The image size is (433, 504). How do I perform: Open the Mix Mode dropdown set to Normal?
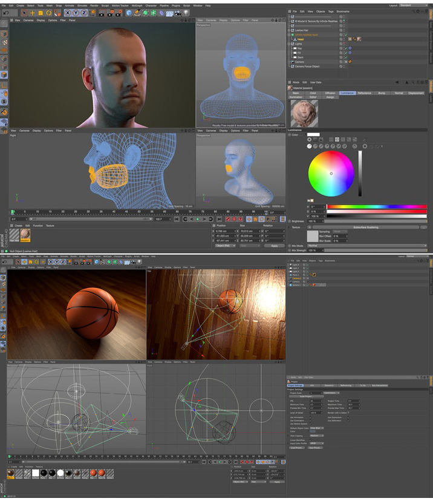pos(366,246)
